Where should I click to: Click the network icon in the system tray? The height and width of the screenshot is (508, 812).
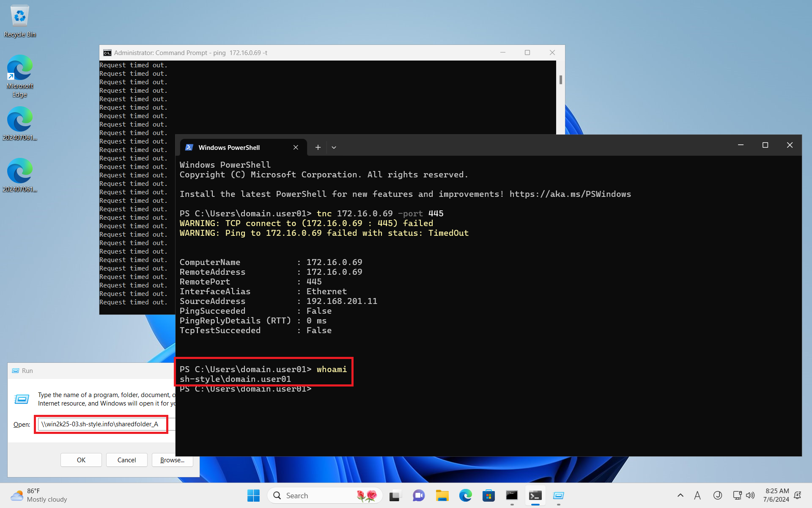(737, 495)
